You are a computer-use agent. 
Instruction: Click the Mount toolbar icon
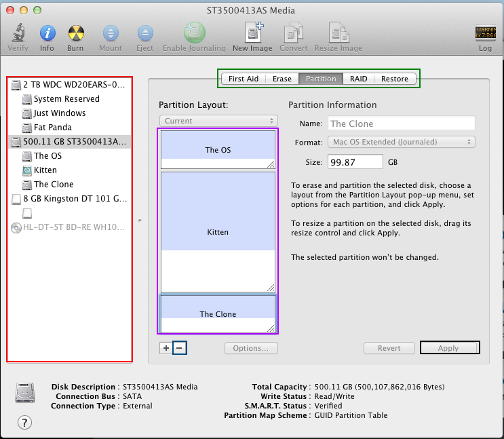pyautogui.click(x=111, y=33)
